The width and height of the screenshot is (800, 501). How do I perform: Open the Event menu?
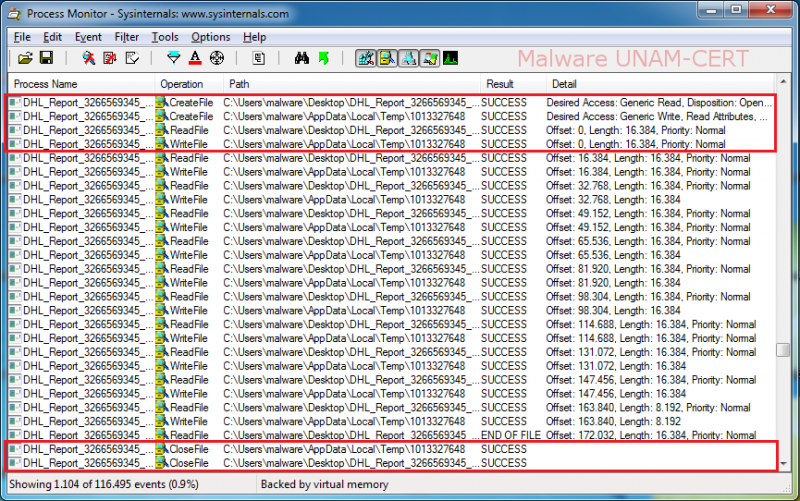(x=88, y=37)
